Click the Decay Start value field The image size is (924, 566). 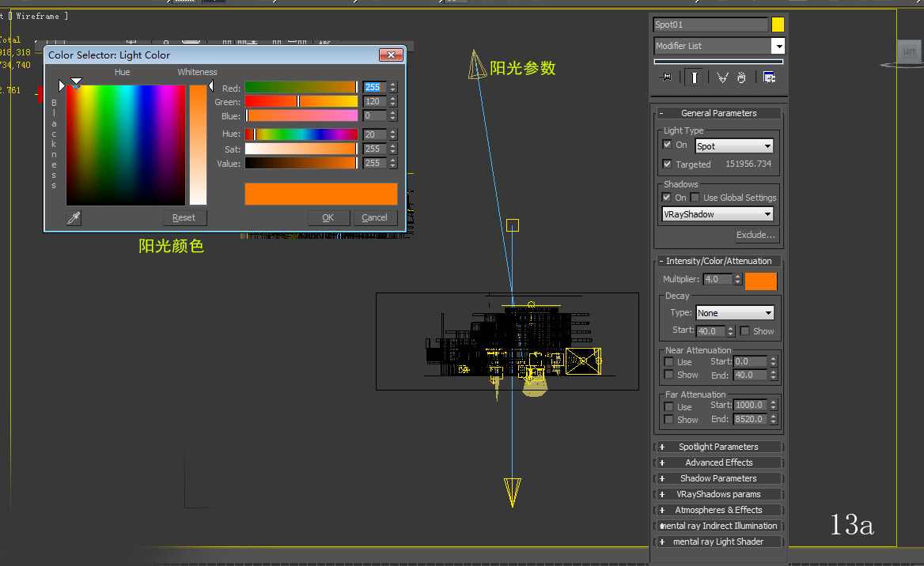[x=711, y=331]
